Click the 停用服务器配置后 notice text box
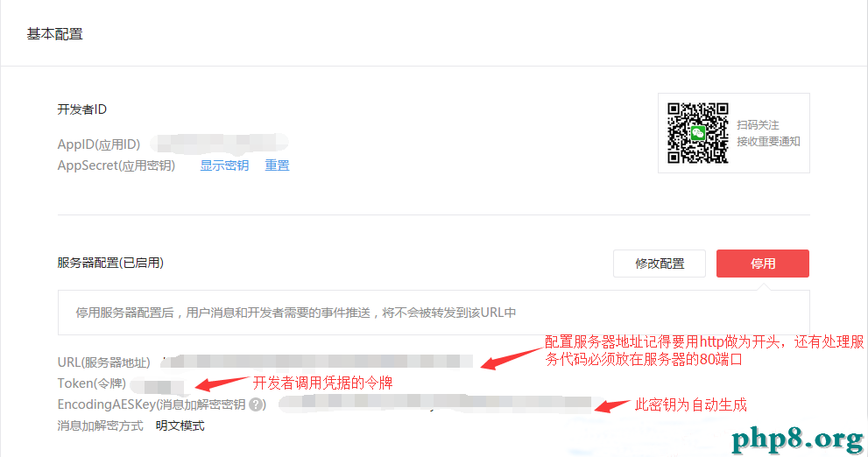 coord(434,313)
